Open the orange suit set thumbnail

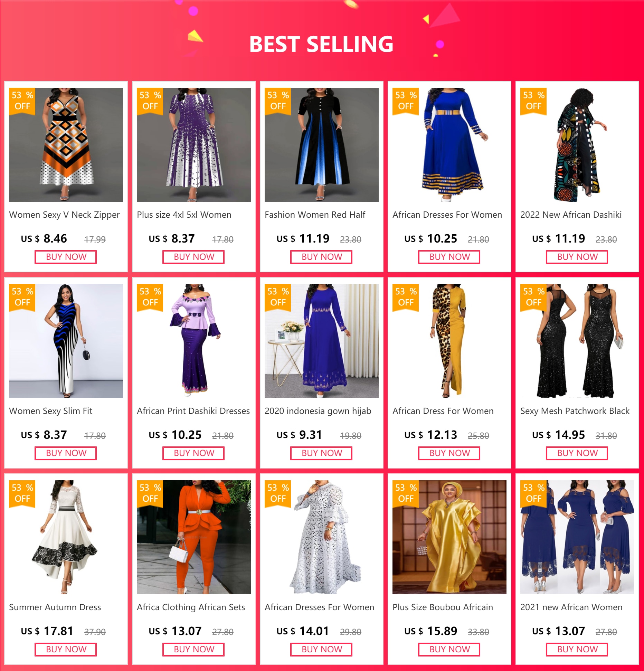coord(194,537)
